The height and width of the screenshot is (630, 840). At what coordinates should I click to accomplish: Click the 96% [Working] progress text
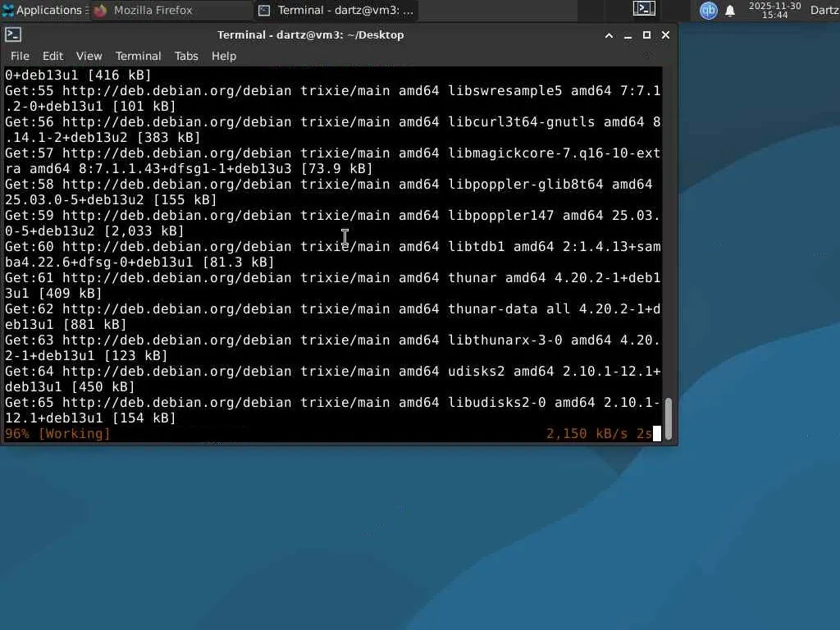[57, 433]
